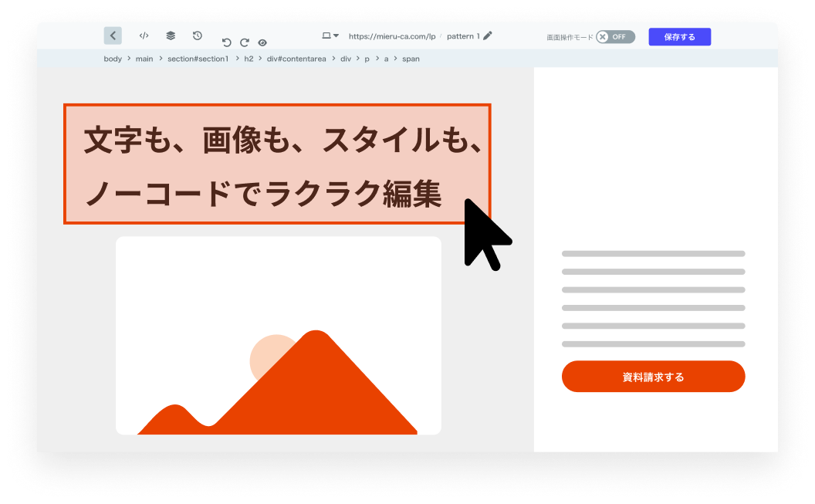This screenshot has width=815, height=504.
Task: Click the 資料請求する orange button
Action: point(653,377)
